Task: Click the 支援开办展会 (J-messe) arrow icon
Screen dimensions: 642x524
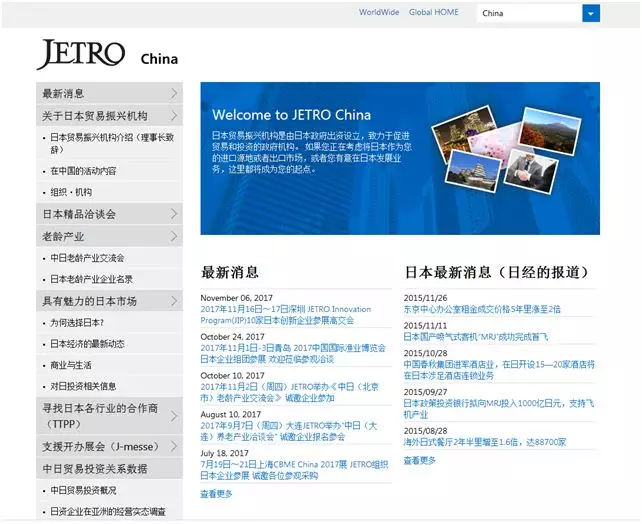Action: [x=174, y=445]
